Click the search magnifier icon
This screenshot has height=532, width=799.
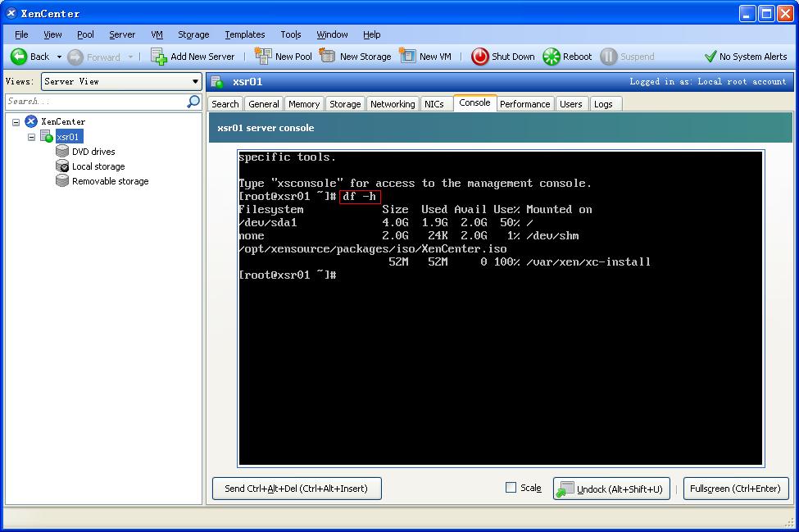coord(193,102)
